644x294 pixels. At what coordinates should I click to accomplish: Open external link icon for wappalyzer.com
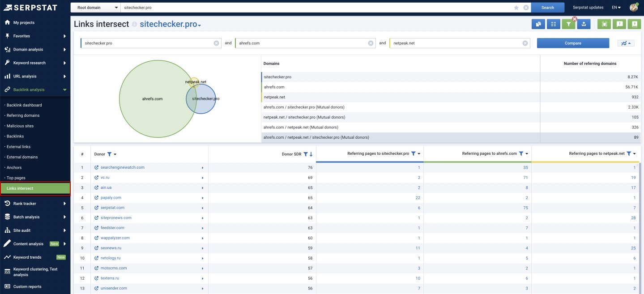[96, 238]
